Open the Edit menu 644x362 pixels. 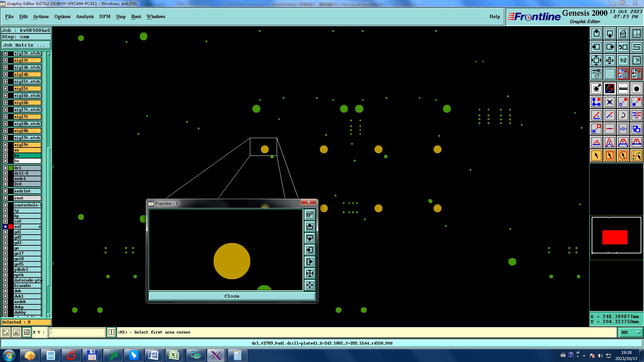click(23, 16)
